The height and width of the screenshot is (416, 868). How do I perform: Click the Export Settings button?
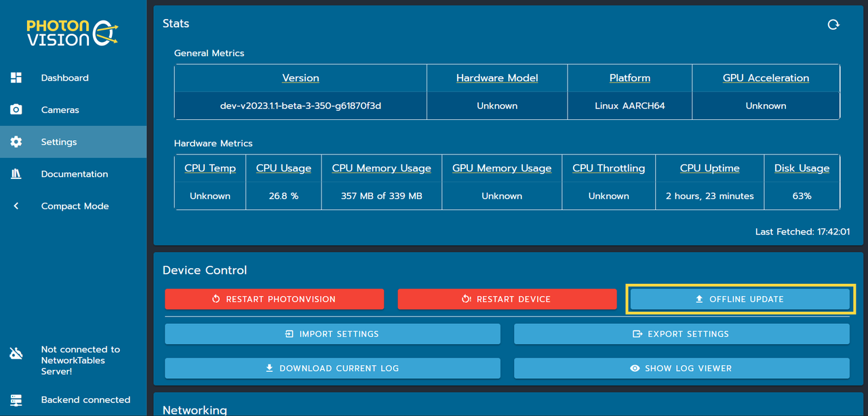click(682, 334)
